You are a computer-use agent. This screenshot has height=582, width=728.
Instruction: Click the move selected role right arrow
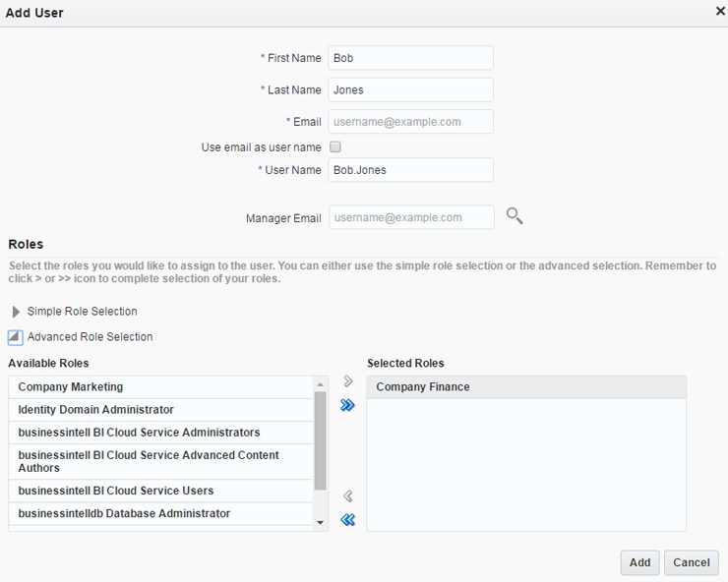pos(347,381)
